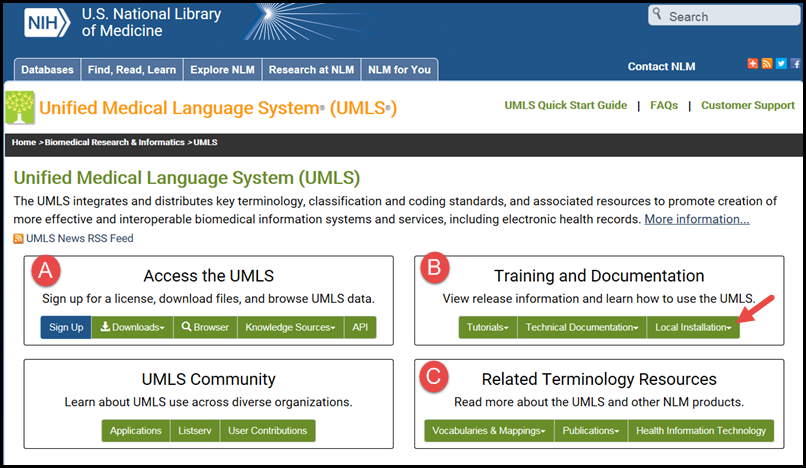The image size is (806, 468).
Task: Click the U.S. National Library of Medicine title
Action: (x=151, y=22)
